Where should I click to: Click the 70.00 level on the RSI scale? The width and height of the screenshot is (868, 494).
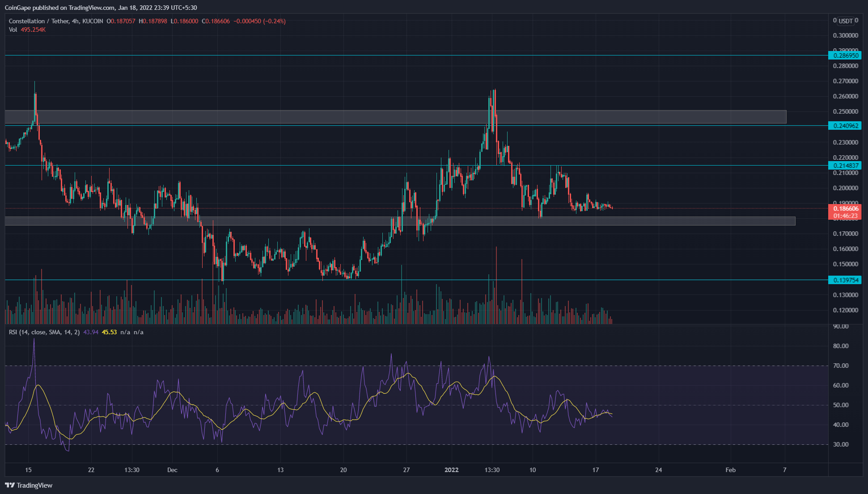pos(841,366)
